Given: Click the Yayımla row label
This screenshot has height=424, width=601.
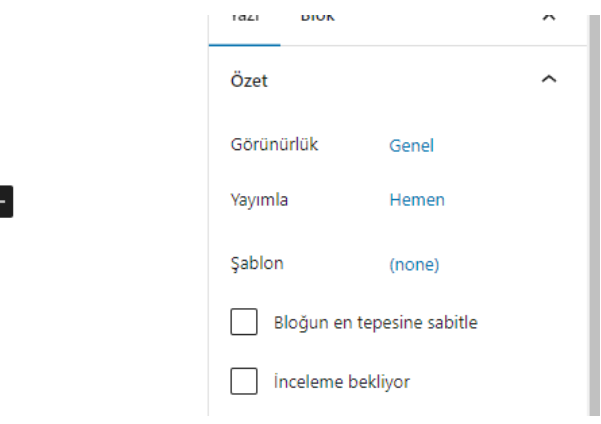Looking at the screenshot, I should coord(259,200).
